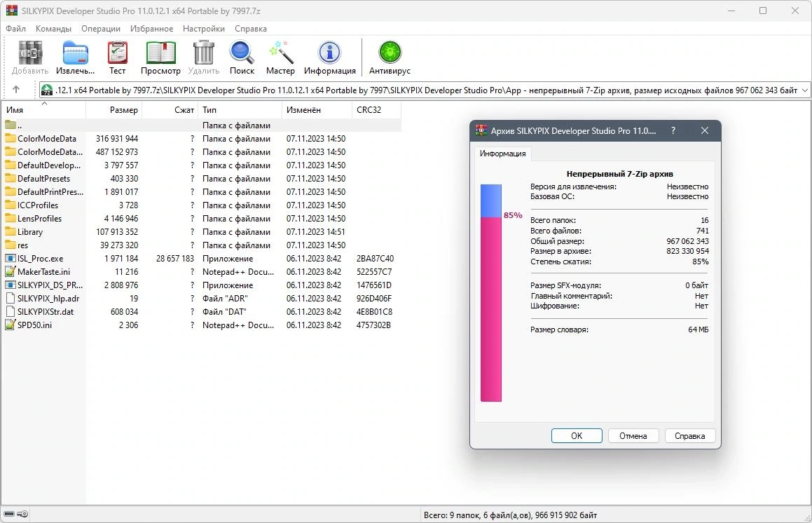Viewport: 812px width, 523px height.
Task: Click the Удалить trash bin icon
Action: (x=203, y=53)
